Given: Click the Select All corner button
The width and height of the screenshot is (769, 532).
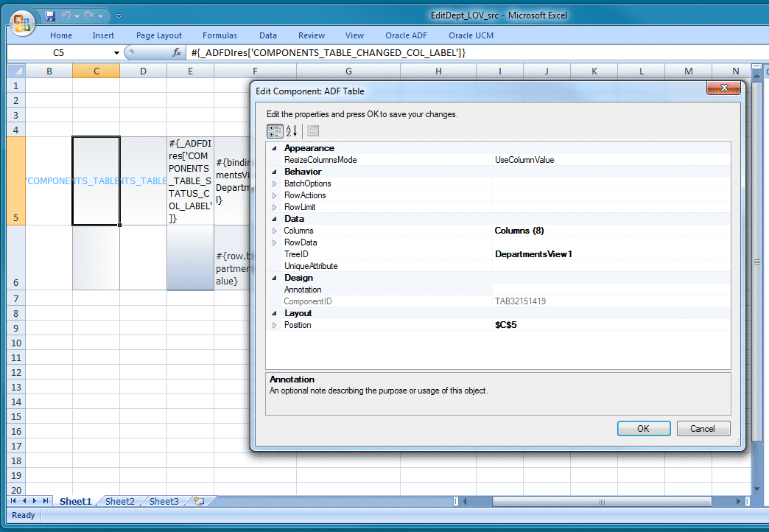Looking at the screenshot, I should (x=16, y=71).
